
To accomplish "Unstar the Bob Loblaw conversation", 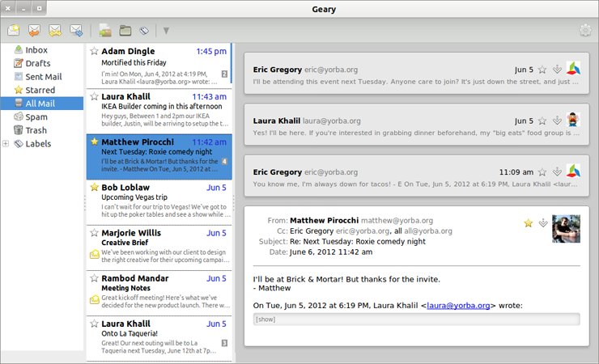I will pyautogui.click(x=94, y=188).
